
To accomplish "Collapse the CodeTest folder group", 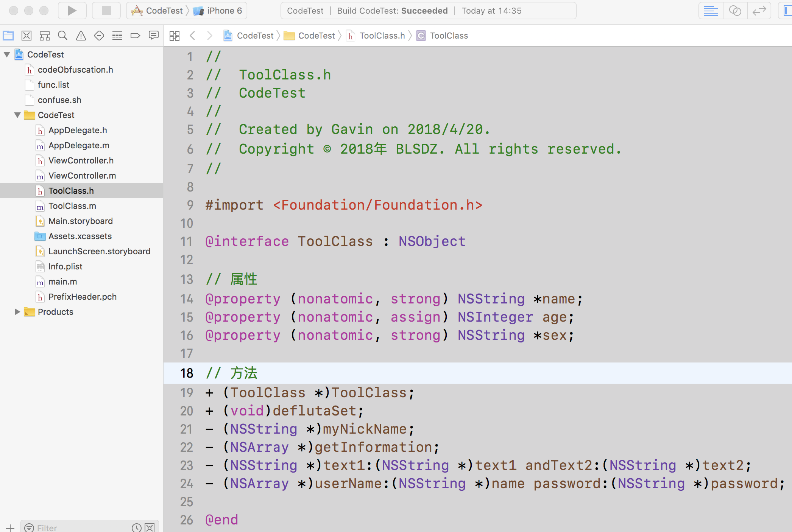I will coord(17,115).
